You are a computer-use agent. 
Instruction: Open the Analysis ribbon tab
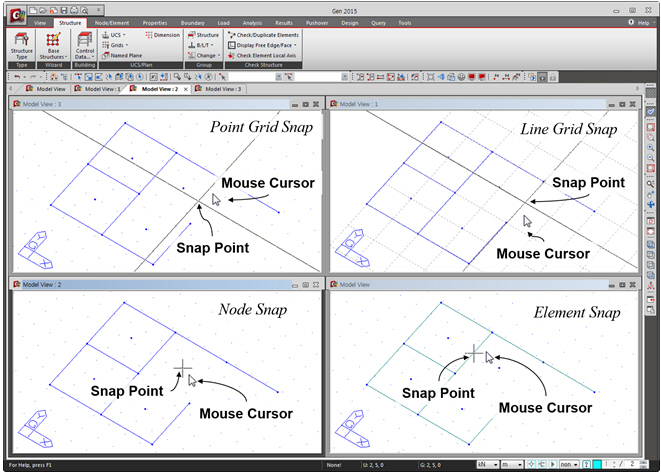tap(251, 21)
